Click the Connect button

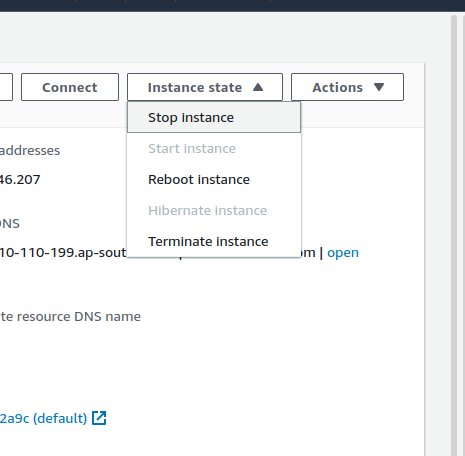[x=70, y=87]
